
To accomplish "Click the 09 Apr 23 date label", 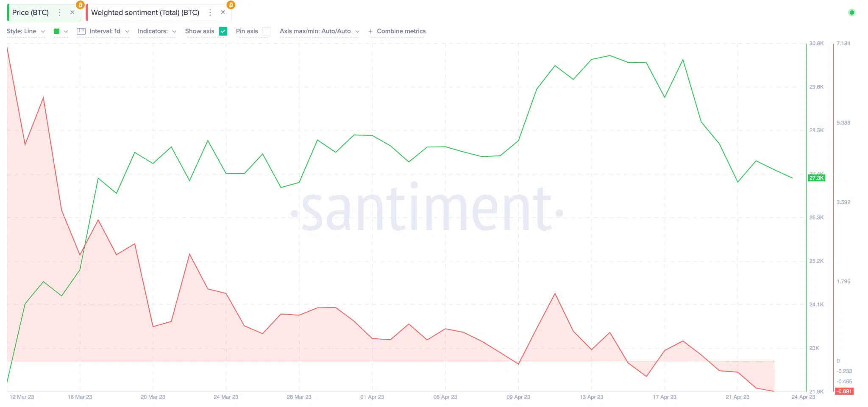I will pyautogui.click(x=518, y=397).
